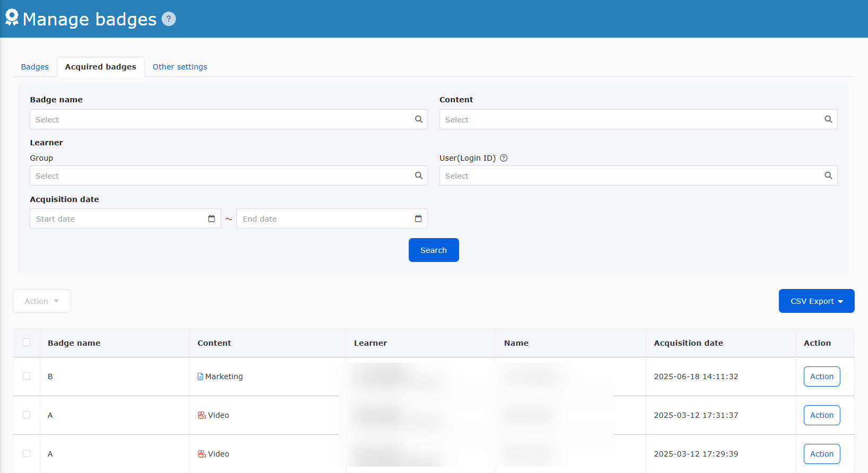This screenshot has height=473, width=868.
Task: Click the Marketing content document icon
Action: pyautogui.click(x=200, y=376)
